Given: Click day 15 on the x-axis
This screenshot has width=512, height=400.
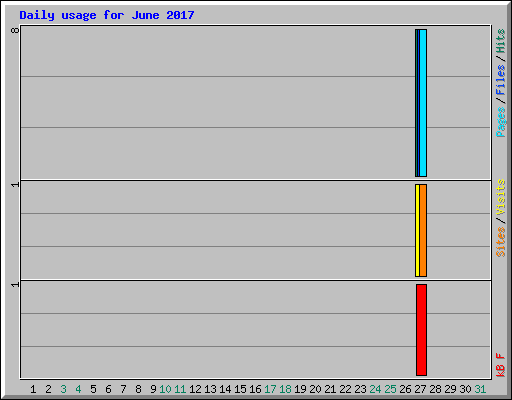Looking at the screenshot, I should click(x=240, y=389).
